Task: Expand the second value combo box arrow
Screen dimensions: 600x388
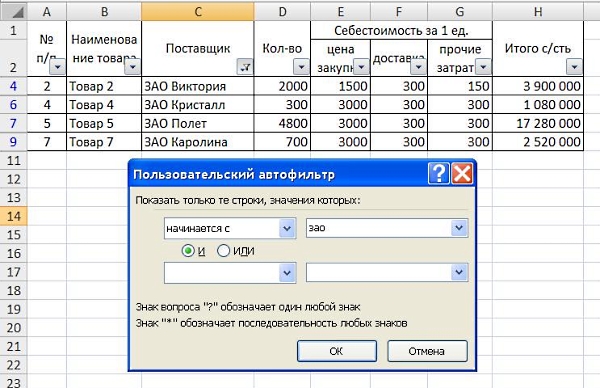Action: tap(459, 273)
